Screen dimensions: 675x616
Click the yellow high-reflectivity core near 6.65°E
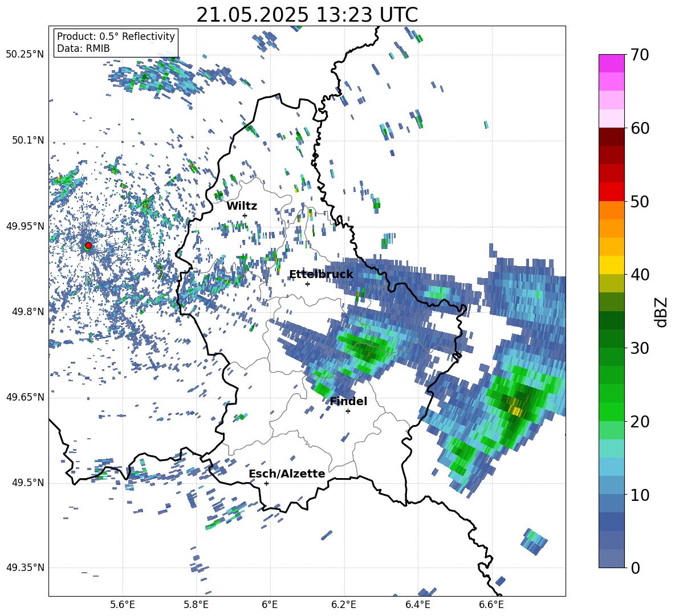[516, 407]
